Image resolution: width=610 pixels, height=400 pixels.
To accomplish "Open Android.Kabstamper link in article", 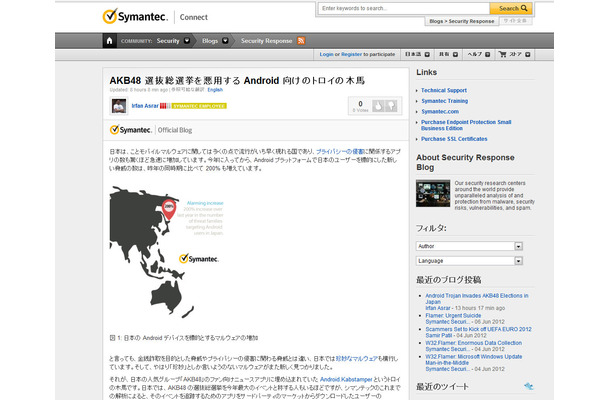I will [346, 379].
